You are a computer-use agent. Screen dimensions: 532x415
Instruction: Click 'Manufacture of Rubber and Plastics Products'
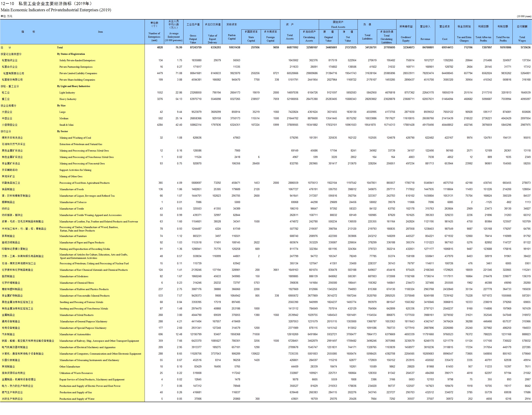tap(84, 289)
